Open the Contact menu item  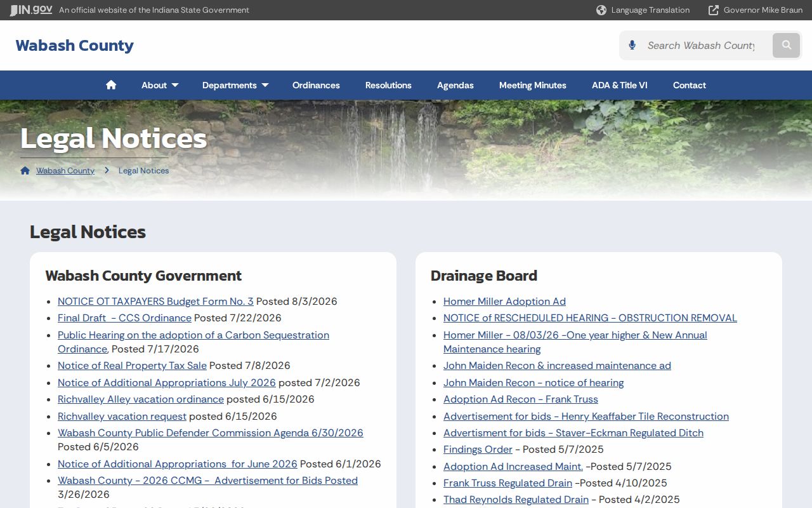690,85
